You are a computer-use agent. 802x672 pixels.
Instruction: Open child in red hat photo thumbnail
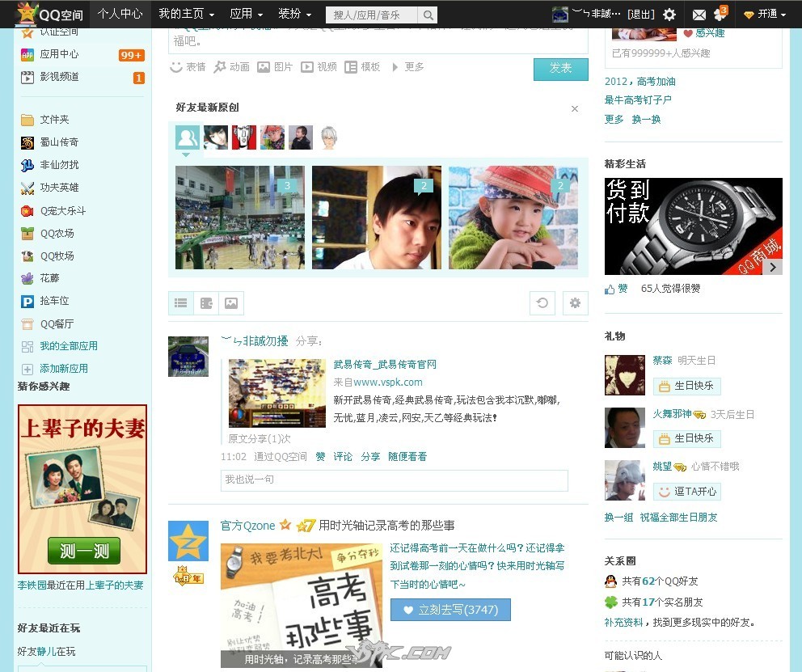pyautogui.click(x=513, y=218)
